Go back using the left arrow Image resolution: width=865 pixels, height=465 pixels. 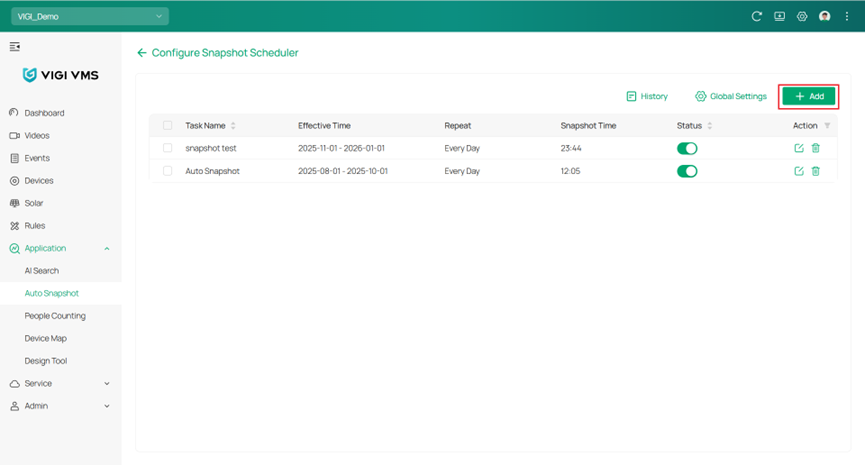point(142,52)
